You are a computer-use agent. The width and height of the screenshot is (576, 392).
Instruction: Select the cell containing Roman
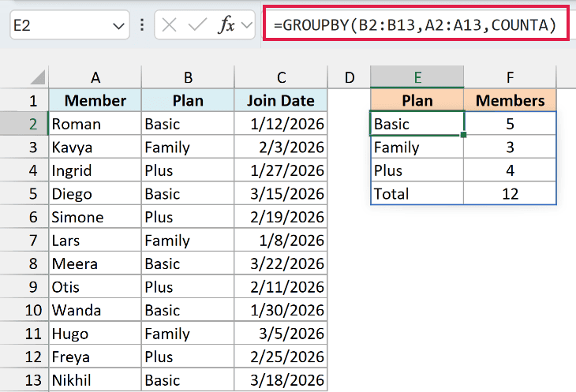95,124
